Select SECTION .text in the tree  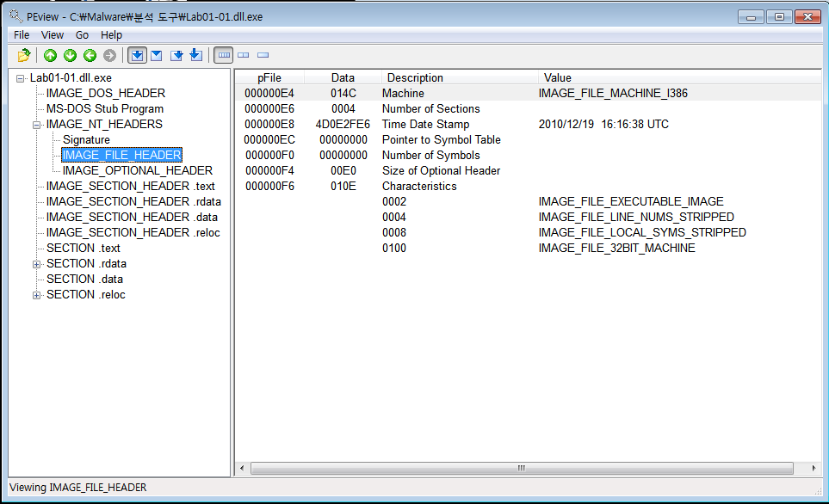[x=84, y=248]
